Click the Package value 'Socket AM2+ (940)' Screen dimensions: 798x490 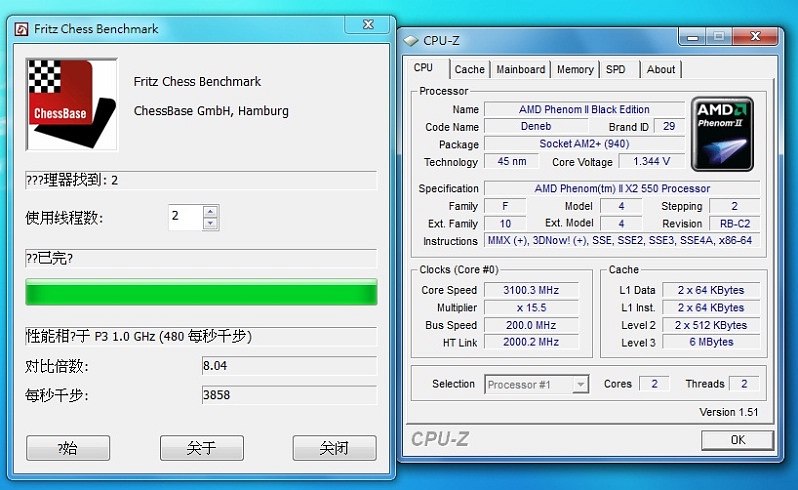click(584, 144)
